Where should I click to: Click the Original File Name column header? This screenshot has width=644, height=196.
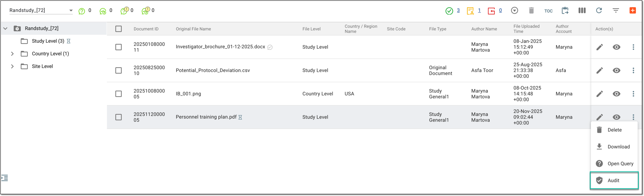(193, 29)
